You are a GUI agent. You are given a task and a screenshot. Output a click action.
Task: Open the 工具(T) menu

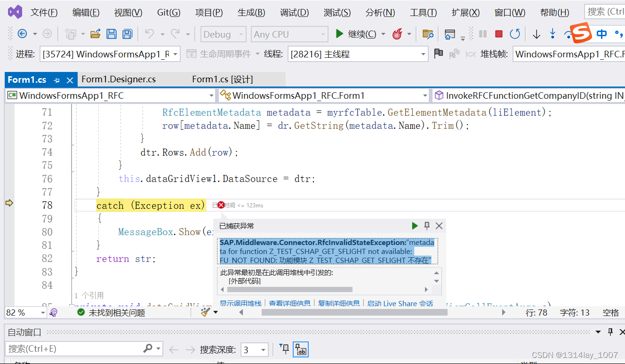coord(423,13)
